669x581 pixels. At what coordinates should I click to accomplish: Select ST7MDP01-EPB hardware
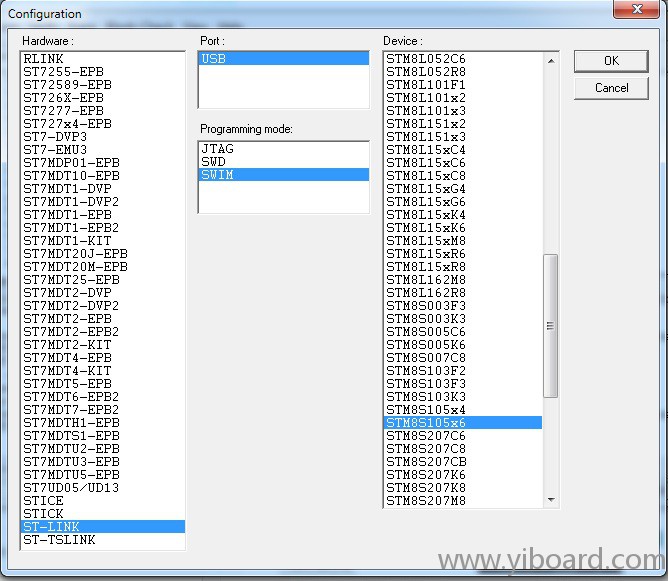(103, 163)
